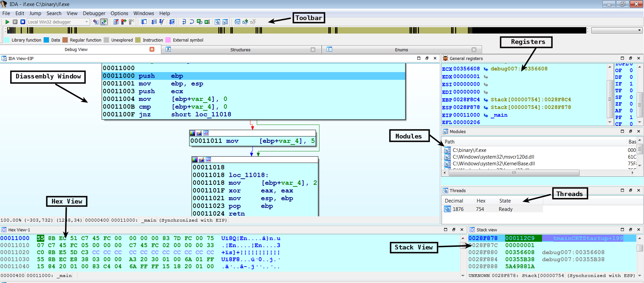Click the step into icon in toolbar
The height and width of the screenshot is (283, 644).
click(184, 22)
